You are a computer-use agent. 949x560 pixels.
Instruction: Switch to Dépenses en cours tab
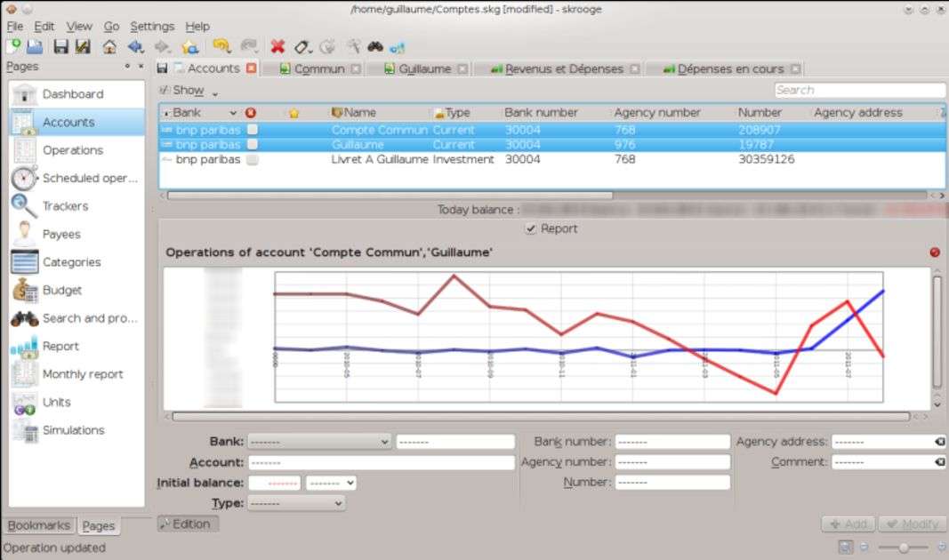coord(730,69)
